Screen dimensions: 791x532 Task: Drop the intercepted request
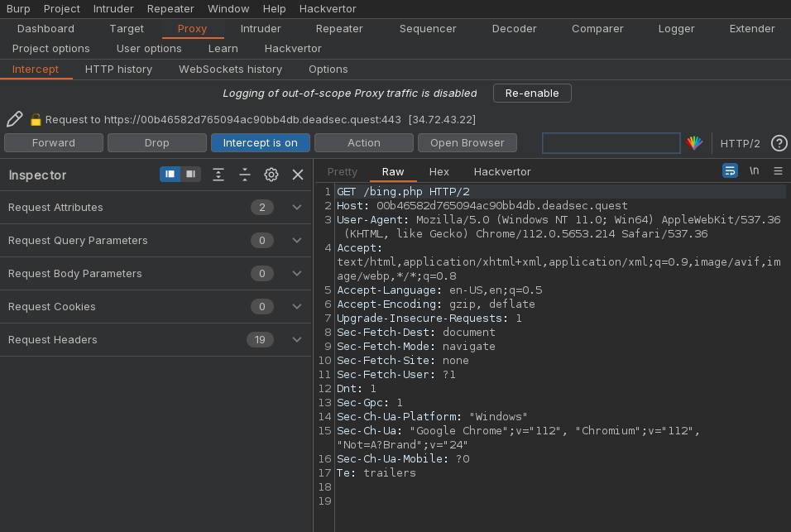pyautogui.click(x=157, y=142)
